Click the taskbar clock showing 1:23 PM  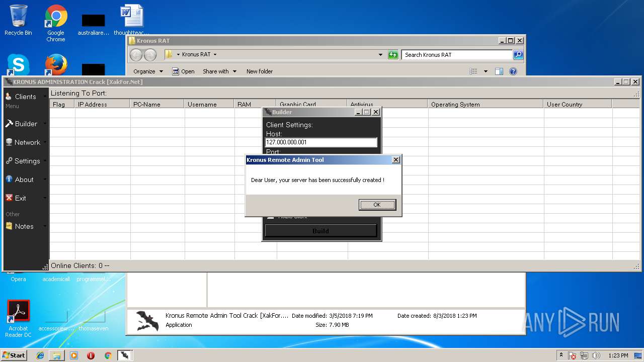click(618, 355)
